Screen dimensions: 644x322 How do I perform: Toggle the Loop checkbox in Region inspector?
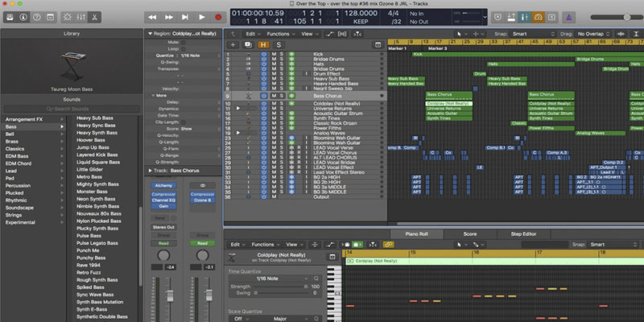[184, 49]
